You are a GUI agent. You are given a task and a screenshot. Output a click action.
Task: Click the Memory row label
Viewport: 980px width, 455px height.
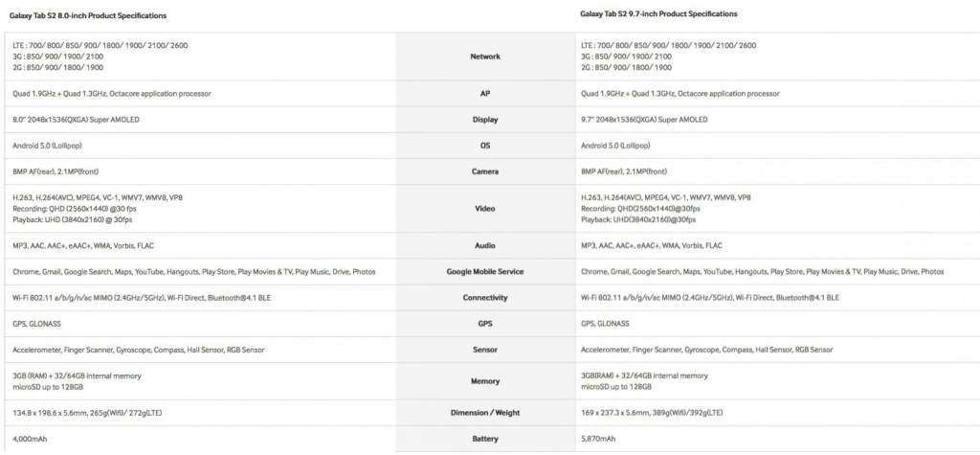485,381
